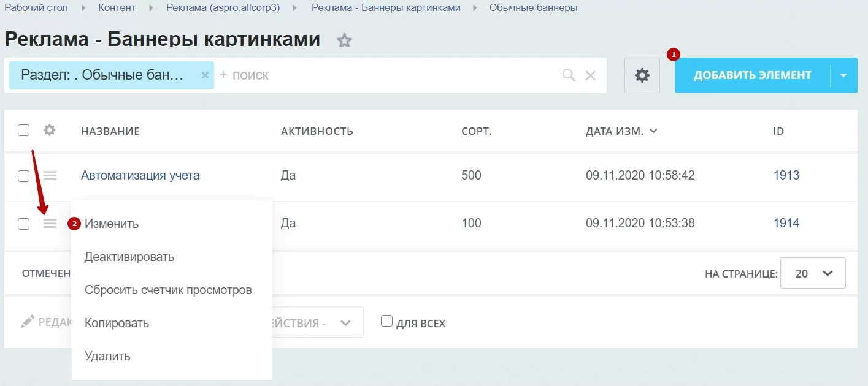
Task: Open the НА СТРАНИЦЕ 20 dropdown
Action: pyautogui.click(x=813, y=273)
